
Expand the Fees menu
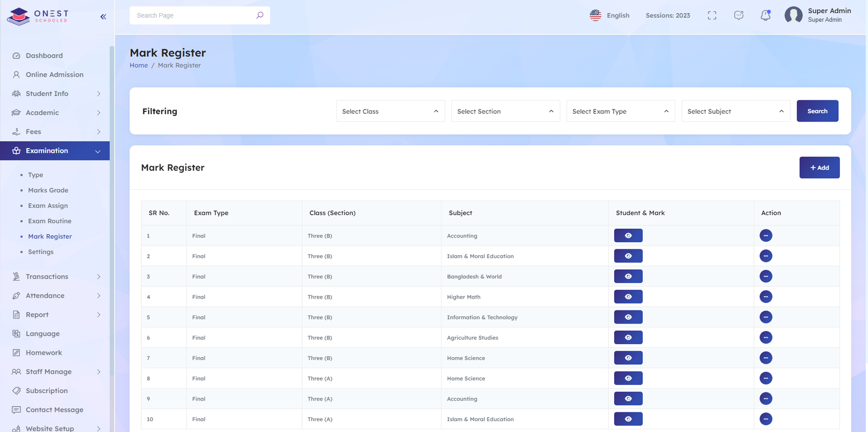(55, 132)
